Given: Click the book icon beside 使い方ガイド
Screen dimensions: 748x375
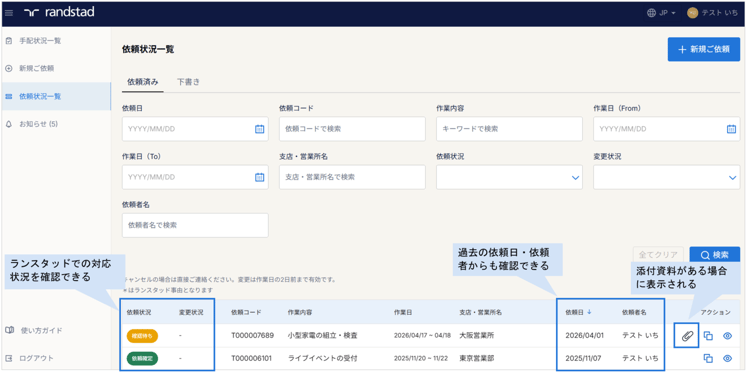Looking at the screenshot, I should (x=9, y=330).
